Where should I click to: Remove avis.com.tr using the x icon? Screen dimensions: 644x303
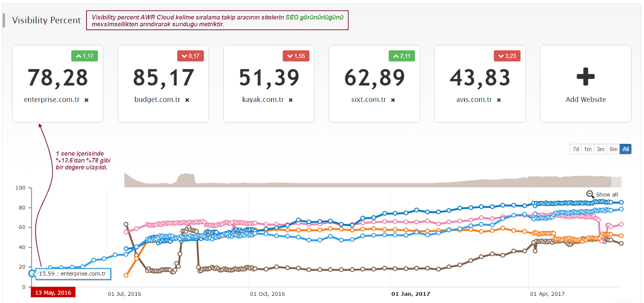pos(499,100)
